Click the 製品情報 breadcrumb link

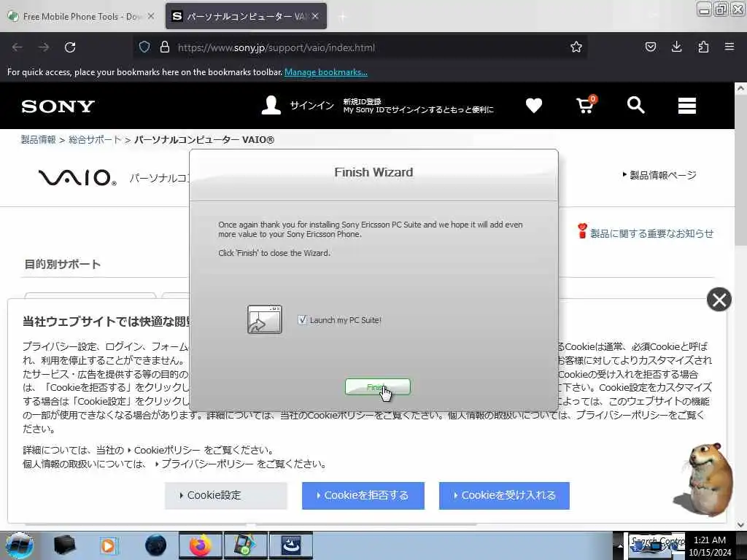point(38,139)
